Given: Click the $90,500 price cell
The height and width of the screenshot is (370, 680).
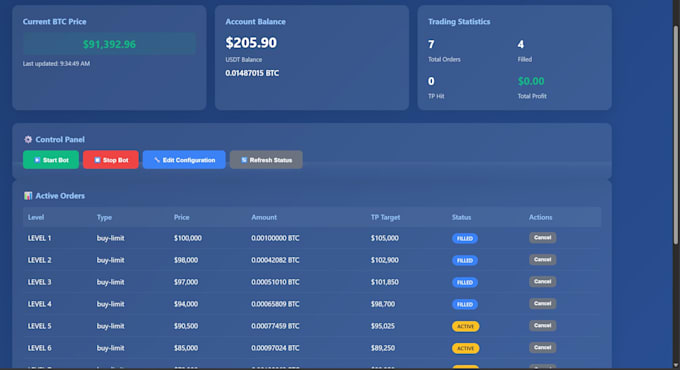Looking at the screenshot, I should tap(186, 326).
